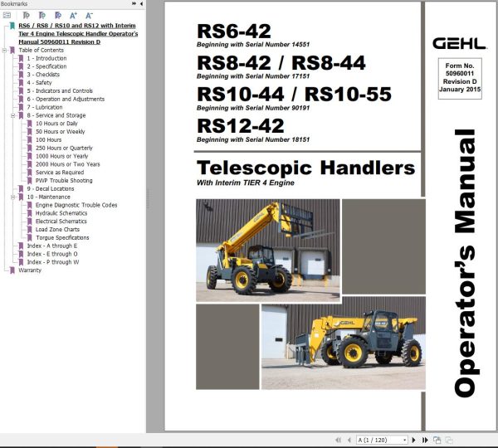
Task: Click the panel splitter grip beside the document
Action: point(148,199)
